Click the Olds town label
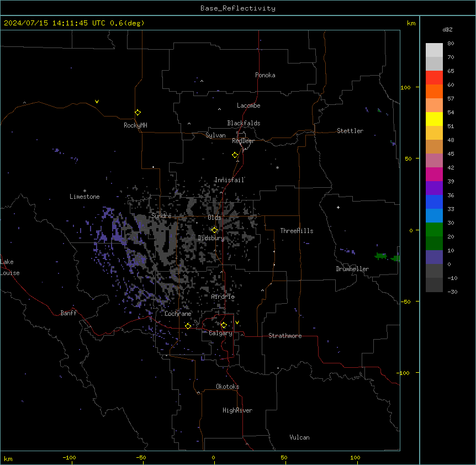 point(214,218)
